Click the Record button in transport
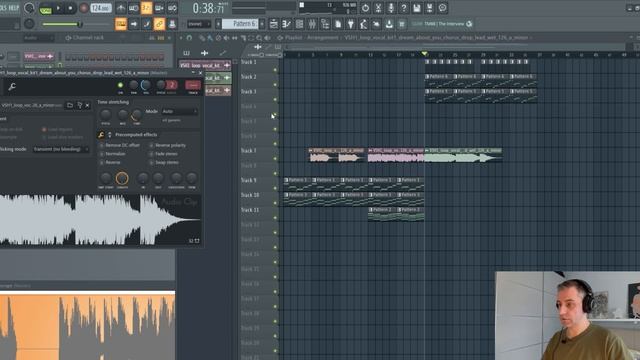 pyautogui.click(x=84, y=8)
